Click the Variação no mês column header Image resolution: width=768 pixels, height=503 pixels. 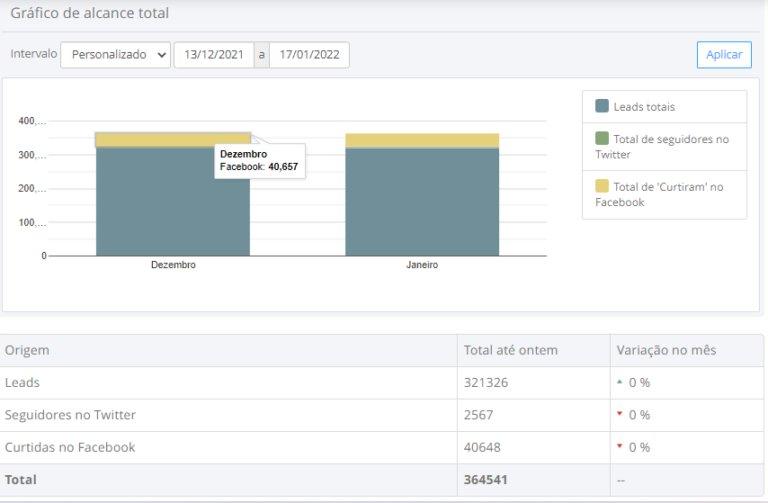[665, 350]
